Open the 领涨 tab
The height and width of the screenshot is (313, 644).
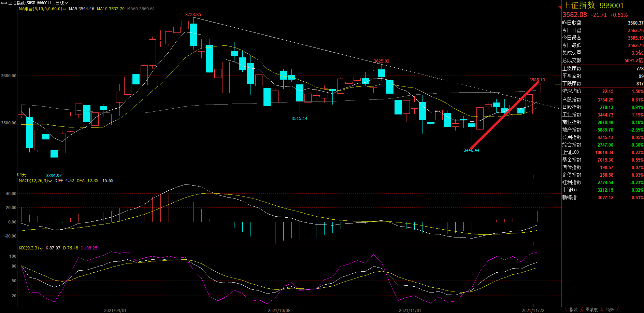point(610,310)
